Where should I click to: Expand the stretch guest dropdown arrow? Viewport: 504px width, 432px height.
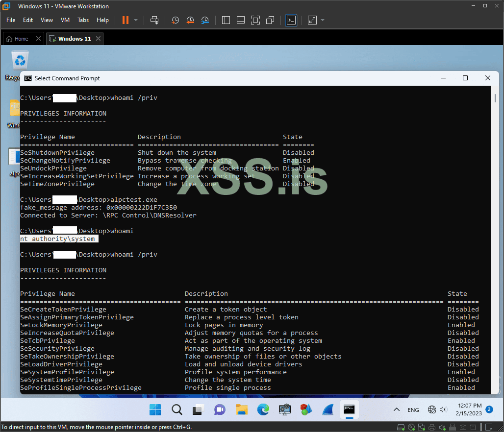323,20
